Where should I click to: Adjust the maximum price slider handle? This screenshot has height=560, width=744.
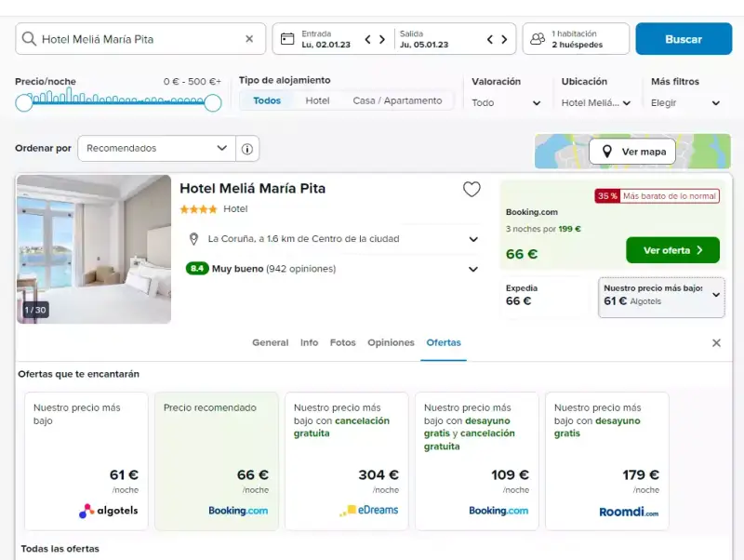(x=213, y=102)
